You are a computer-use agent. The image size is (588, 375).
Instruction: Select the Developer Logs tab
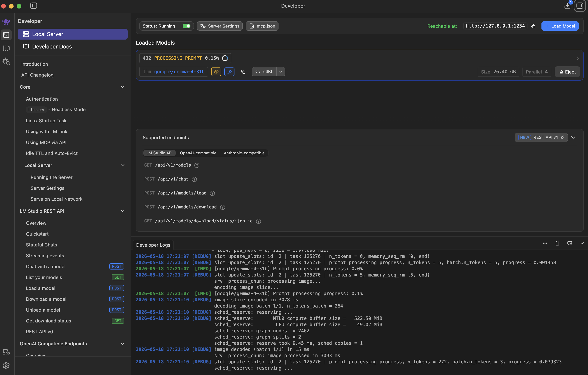pyautogui.click(x=153, y=245)
